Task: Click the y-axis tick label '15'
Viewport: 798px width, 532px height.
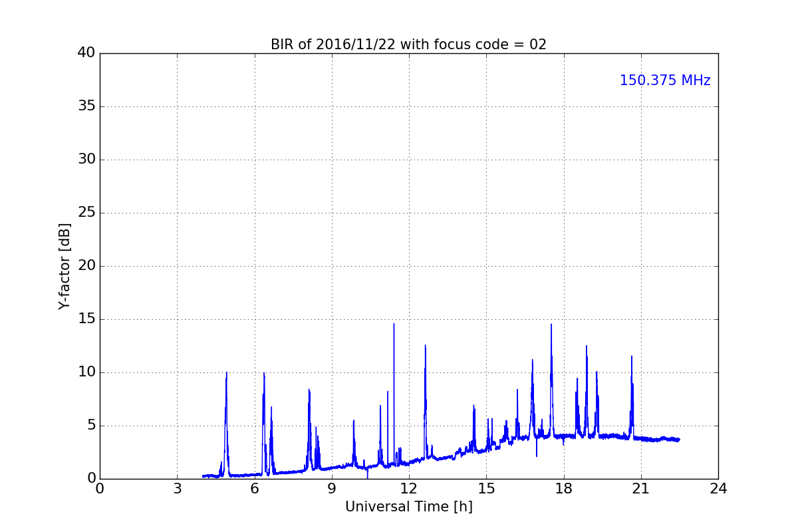Action: [86, 319]
